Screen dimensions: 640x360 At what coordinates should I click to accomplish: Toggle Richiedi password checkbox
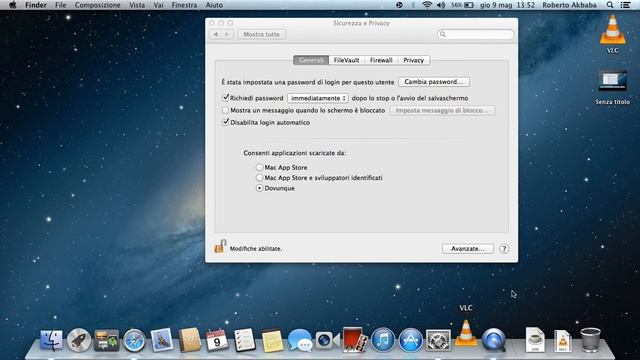(x=225, y=98)
